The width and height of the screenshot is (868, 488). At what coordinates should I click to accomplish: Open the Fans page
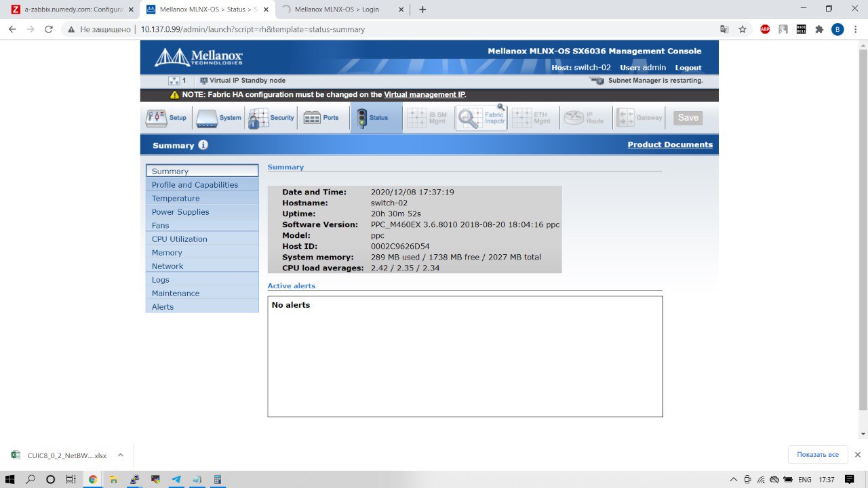tap(202, 225)
